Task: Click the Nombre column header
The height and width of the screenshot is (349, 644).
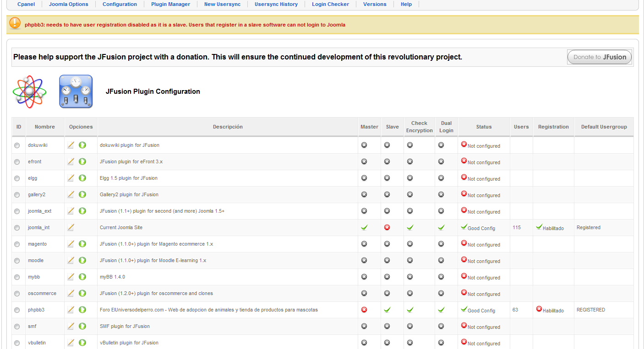Action: click(x=45, y=127)
